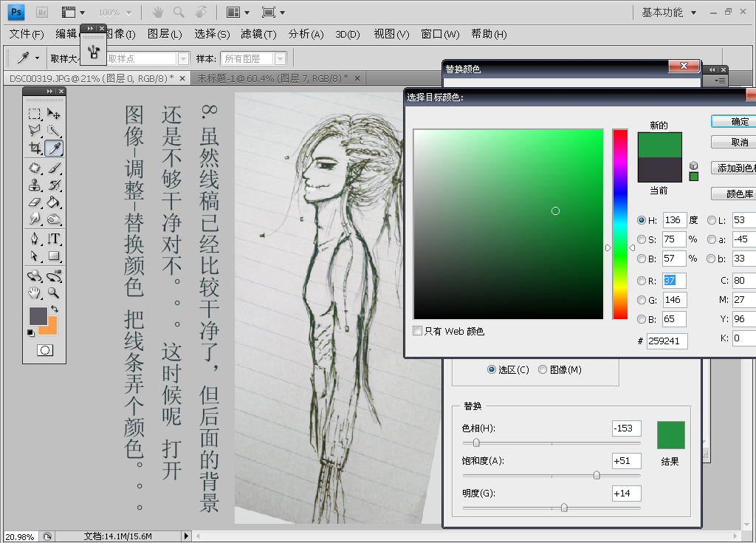756x543 pixels.
Task: Activate the Clone Stamp tool
Action: pyautogui.click(x=35, y=185)
